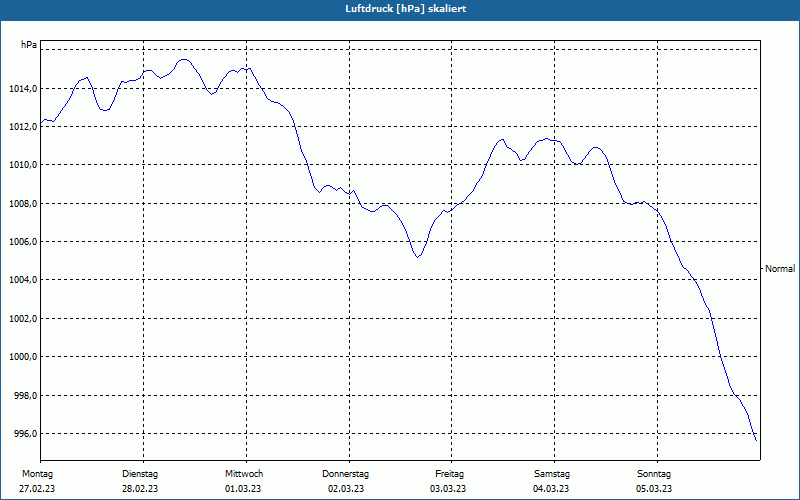Click the date 02.03.23
Image resolution: width=800 pixels, height=500 pixels.
346,489
